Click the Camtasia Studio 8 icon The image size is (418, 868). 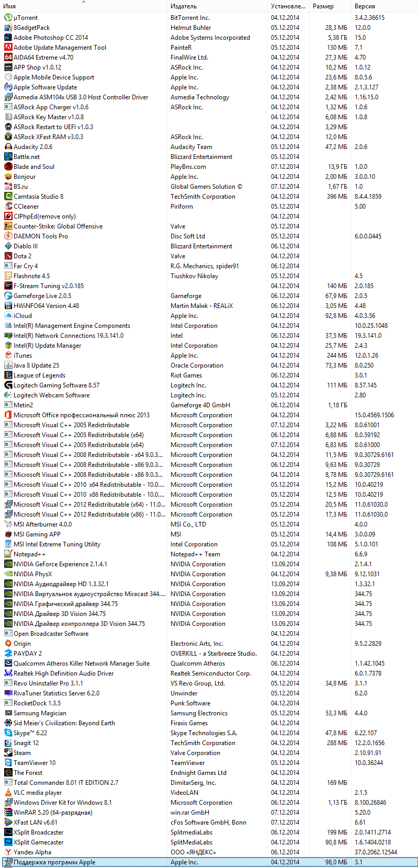click(8, 196)
